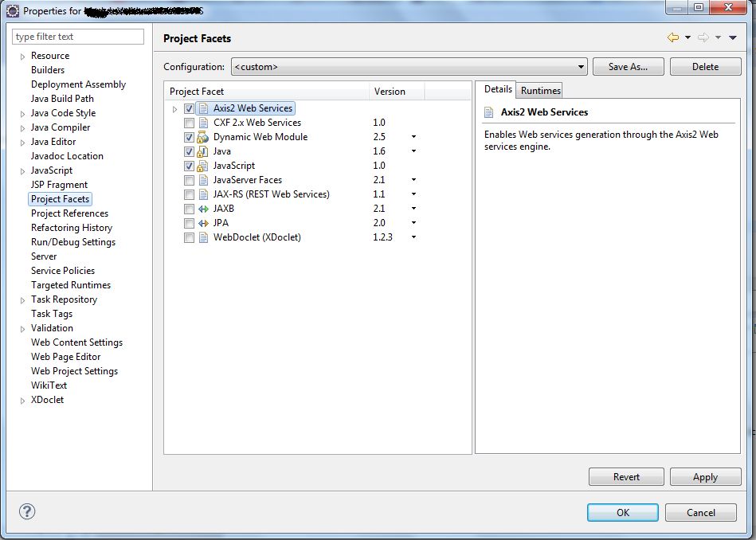Expand the Java Editor node
Viewport: 756px width, 540px height.
point(22,143)
